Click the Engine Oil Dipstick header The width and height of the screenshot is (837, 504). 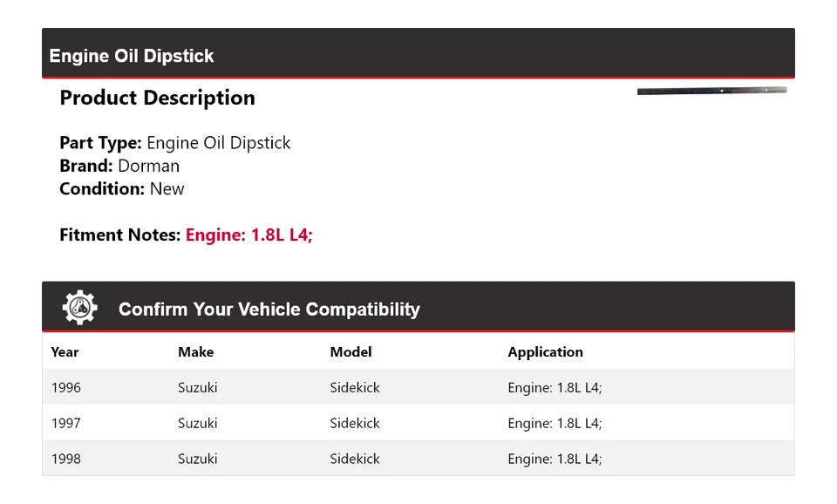coord(132,56)
